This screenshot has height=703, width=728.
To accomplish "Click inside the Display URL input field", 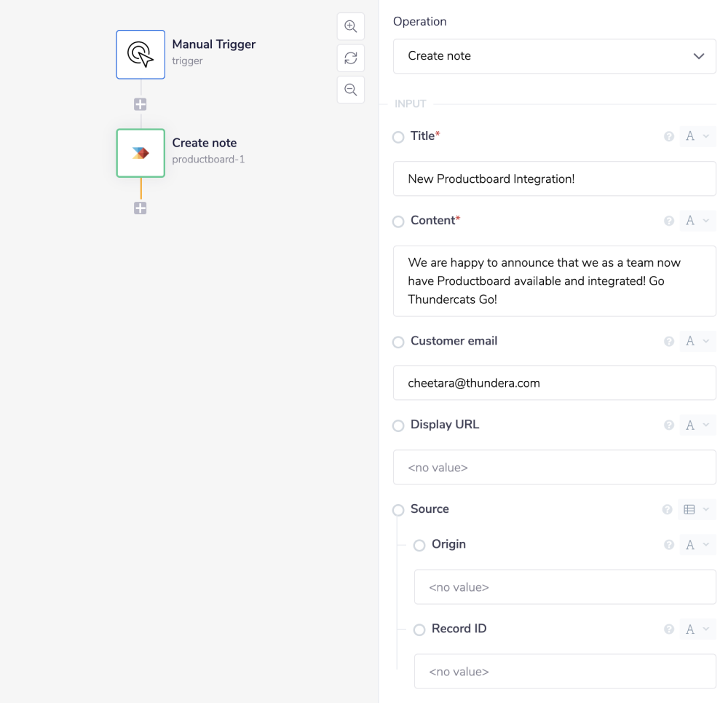I will pyautogui.click(x=554, y=467).
